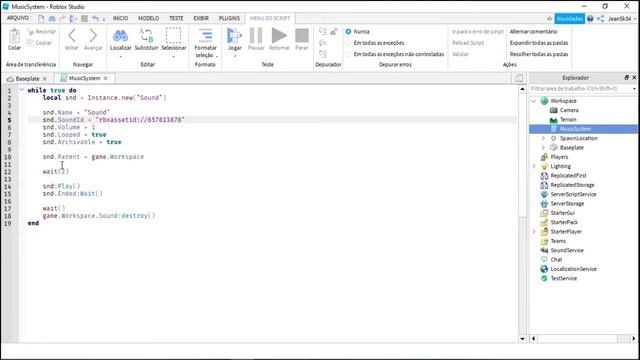This screenshot has width=640, height=360.
Task: Start the game with Jogar
Action: 234,36
